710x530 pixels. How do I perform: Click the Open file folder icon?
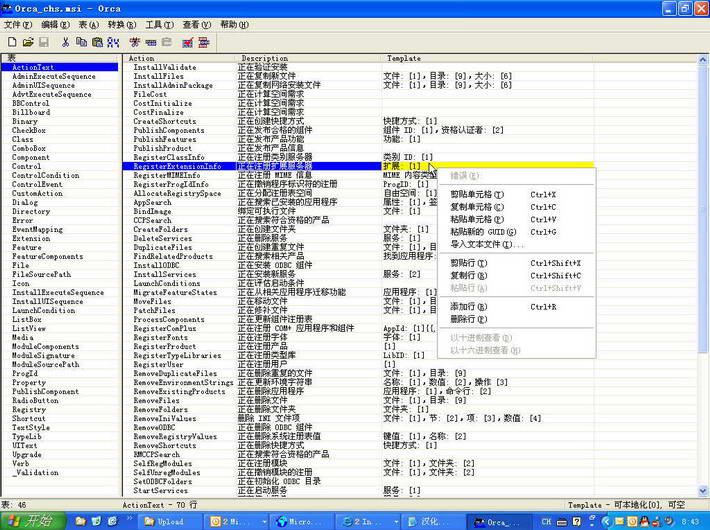tap(28, 42)
